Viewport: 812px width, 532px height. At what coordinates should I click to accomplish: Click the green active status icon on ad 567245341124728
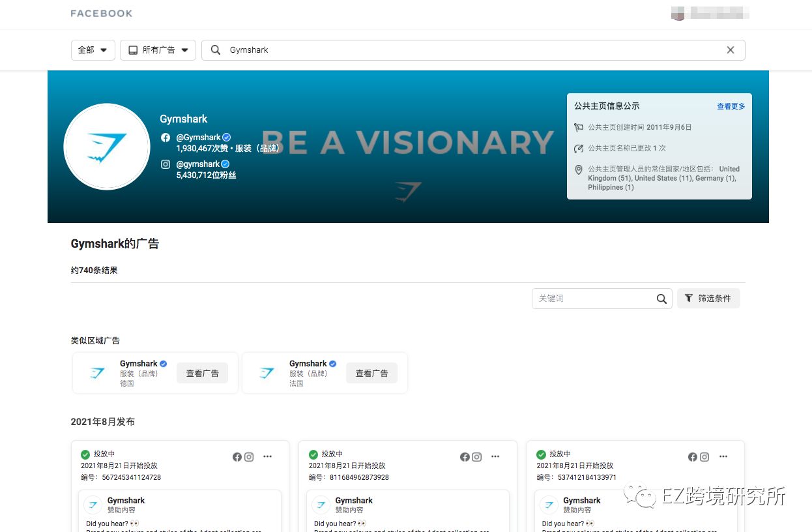point(85,454)
